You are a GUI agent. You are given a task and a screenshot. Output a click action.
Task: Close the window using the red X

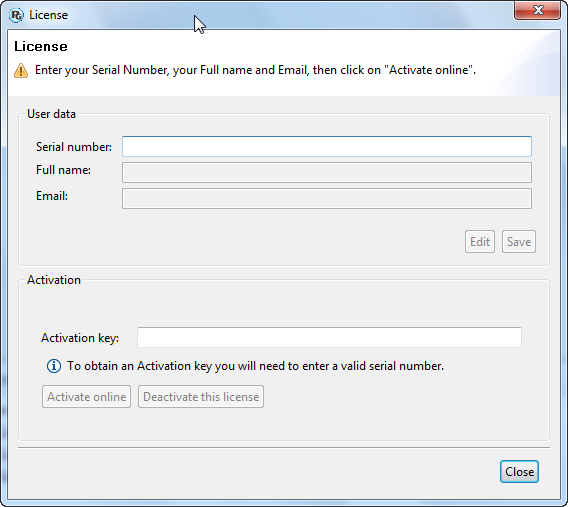[537, 10]
